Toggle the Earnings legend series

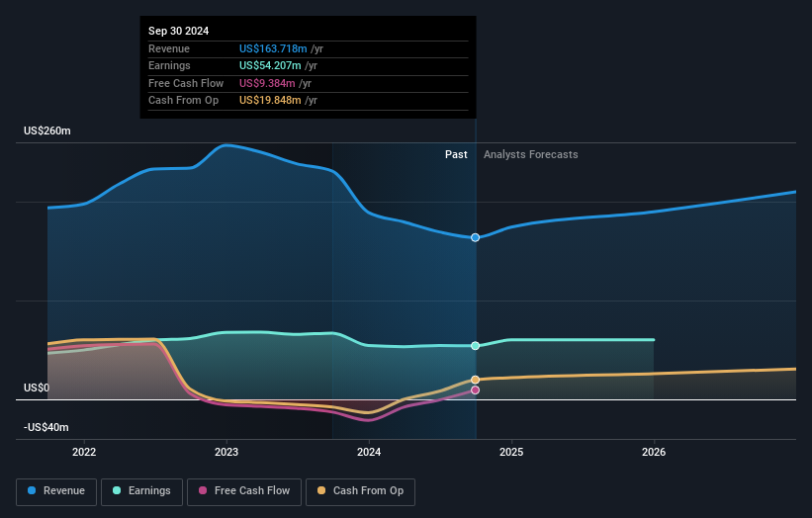[141, 491]
